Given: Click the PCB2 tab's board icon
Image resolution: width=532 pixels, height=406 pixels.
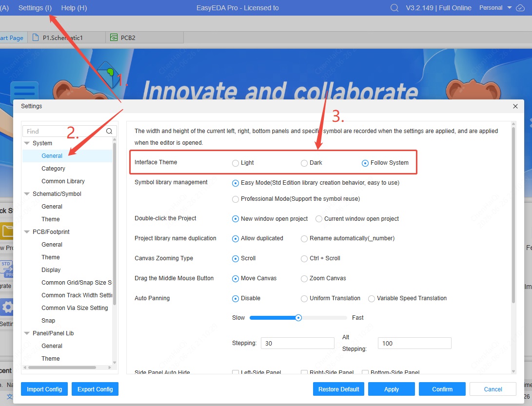Looking at the screenshot, I should tap(114, 38).
